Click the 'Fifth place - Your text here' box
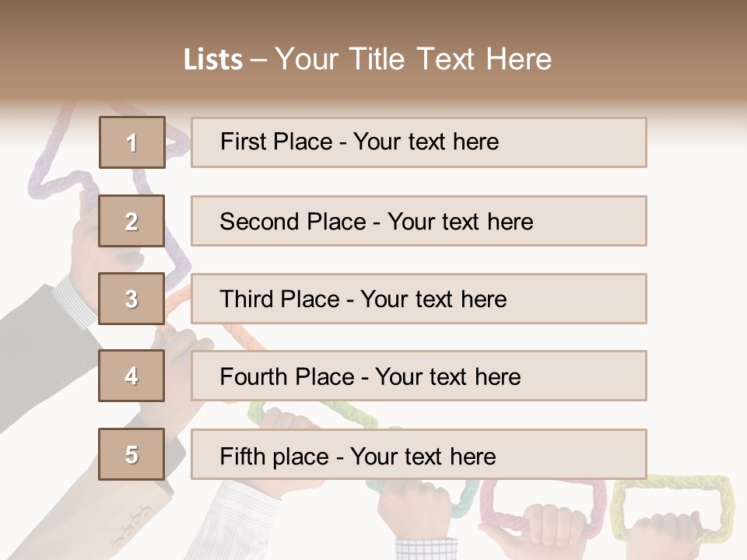The image size is (747, 560). click(419, 454)
